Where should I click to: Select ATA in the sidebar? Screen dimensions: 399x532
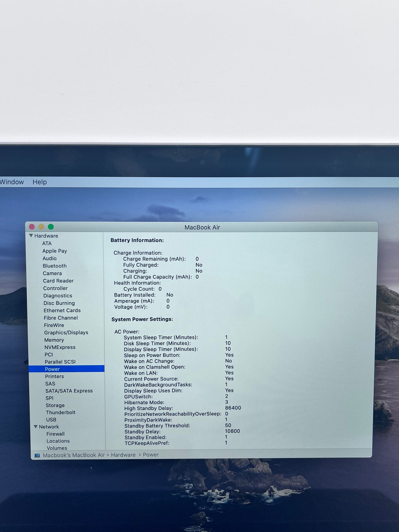47,243
